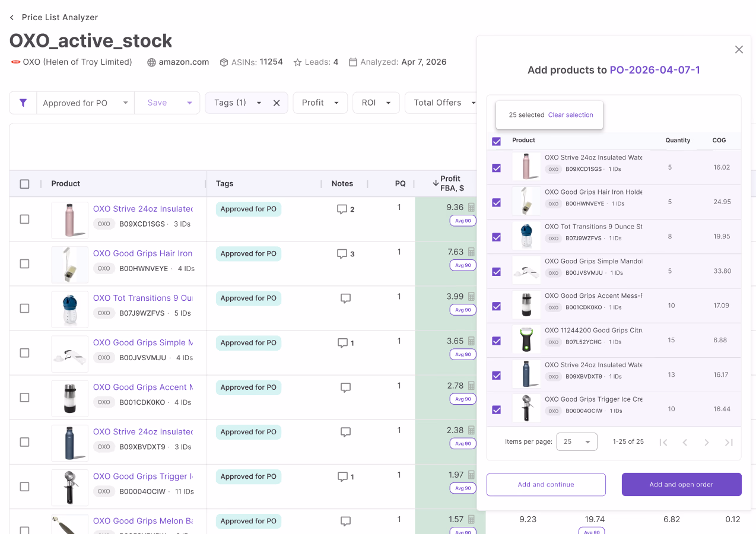This screenshot has height=534, width=756.
Task: Uncheck select-all checkbox in dialog header
Action: 497,141
